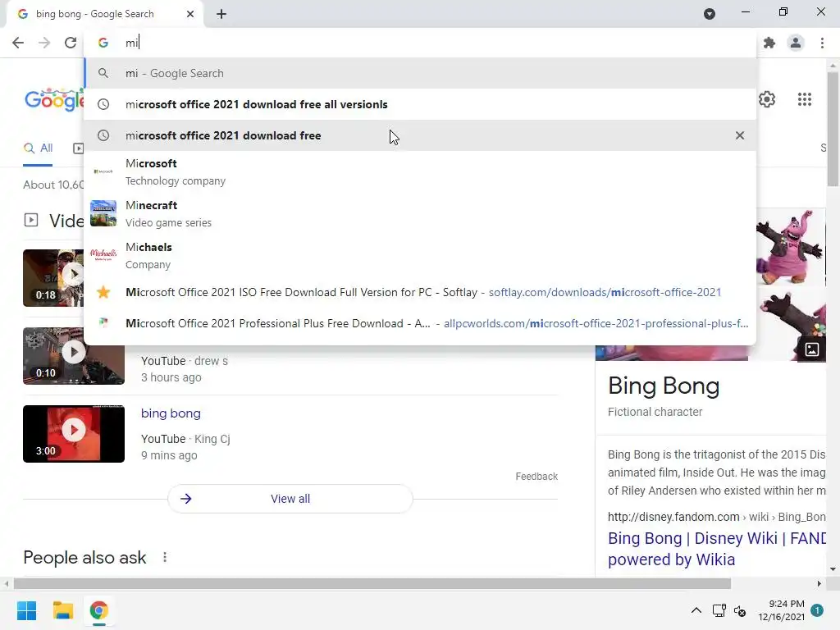Image resolution: width=840 pixels, height=630 pixels.
Task: Click the 'YouTube · King Cj' source text
Action: 185,440
